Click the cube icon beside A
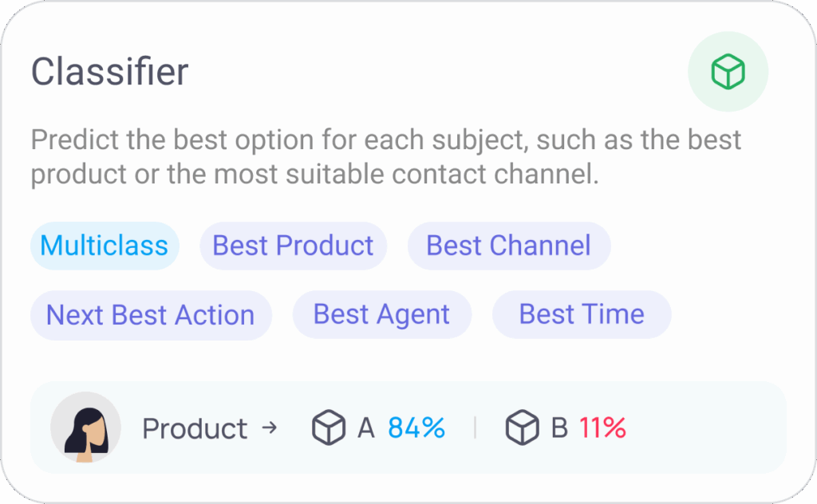This screenshot has width=817, height=504. (328, 427)
